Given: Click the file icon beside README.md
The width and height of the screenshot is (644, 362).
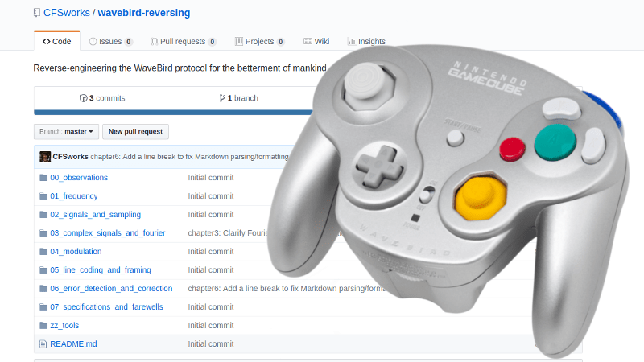Looking at the screenshot, I should coord(43,344).
